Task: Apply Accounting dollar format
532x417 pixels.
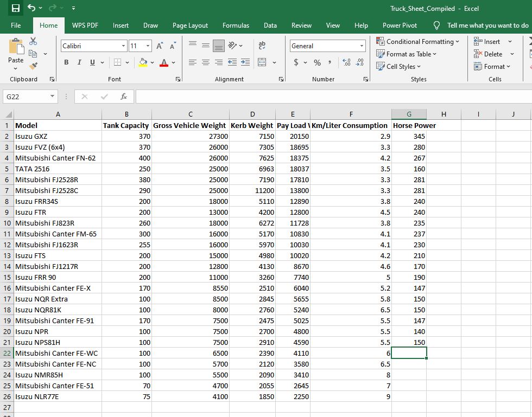Action: point(296,62)
